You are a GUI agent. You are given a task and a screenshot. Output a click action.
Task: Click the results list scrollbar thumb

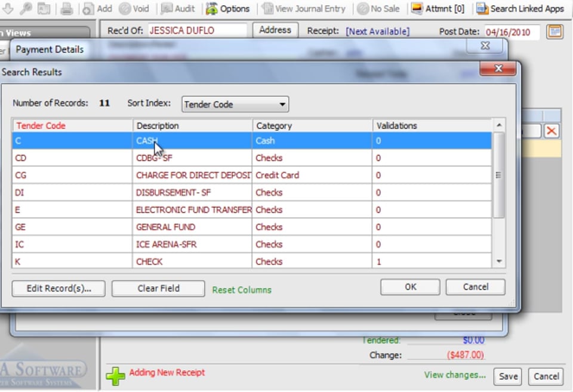tap(499, 175)
